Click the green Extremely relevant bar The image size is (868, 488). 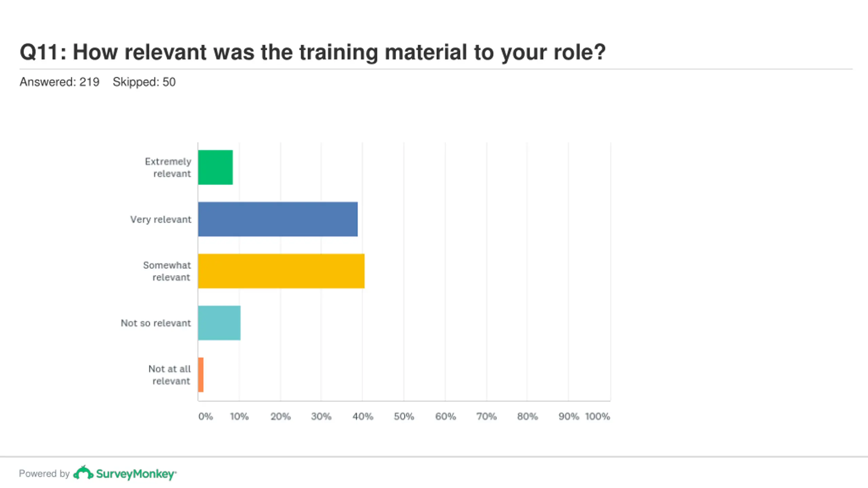pos(215,167)
